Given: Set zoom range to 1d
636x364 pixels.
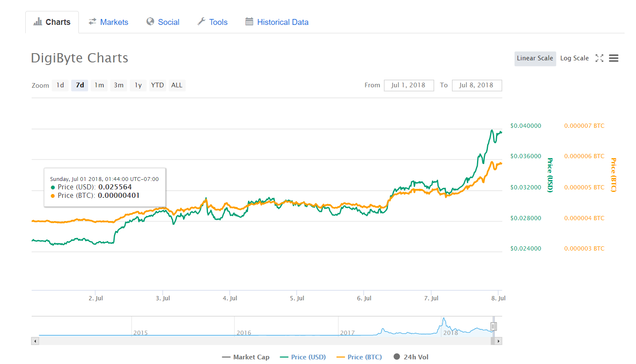Looking at the screenshot, I should pos(60,85).
